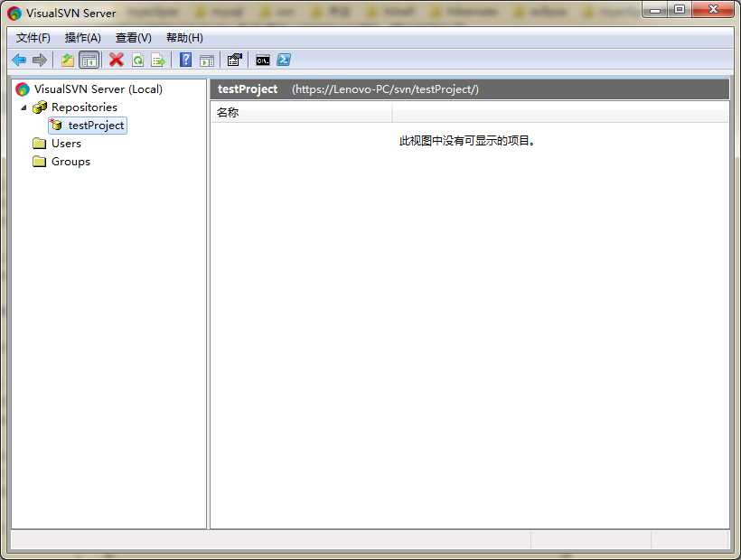The image size is (741, 560).
Task: Click the VisualSVN logo in title bar
Action: click(14, 13)
